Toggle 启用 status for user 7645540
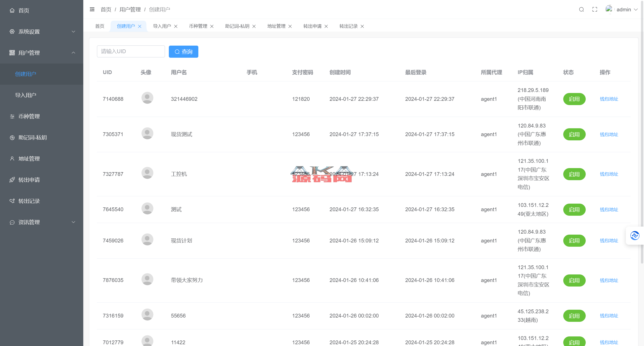The height and width of the screenshot is (346, 644). (574, 210)
